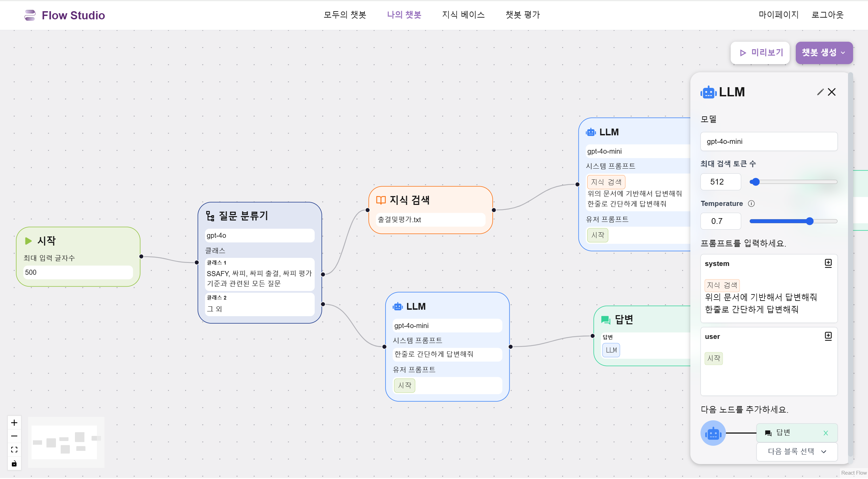Image resolution: width=868 pixels, height=479 pixels.
Task: Switch to the 지식 베이스 tab
Action: (x=463, y=15)
